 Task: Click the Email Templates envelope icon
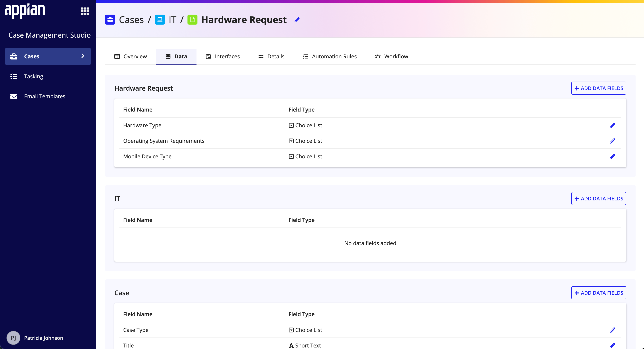14,96
